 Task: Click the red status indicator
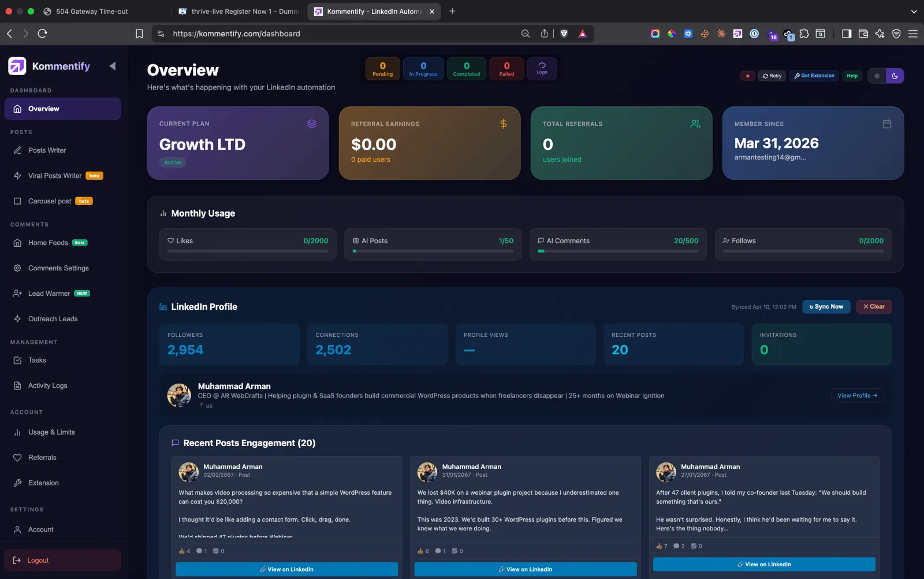coord(747,76)
